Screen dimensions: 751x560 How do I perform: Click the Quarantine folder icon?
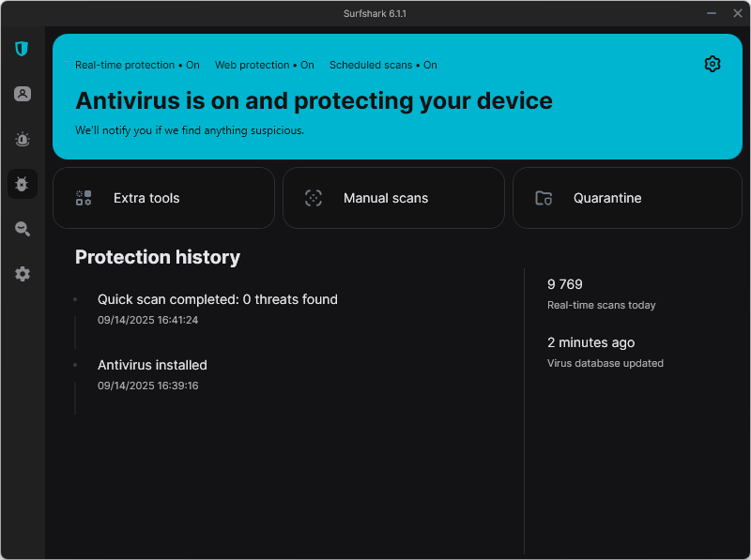click(544, 198)
